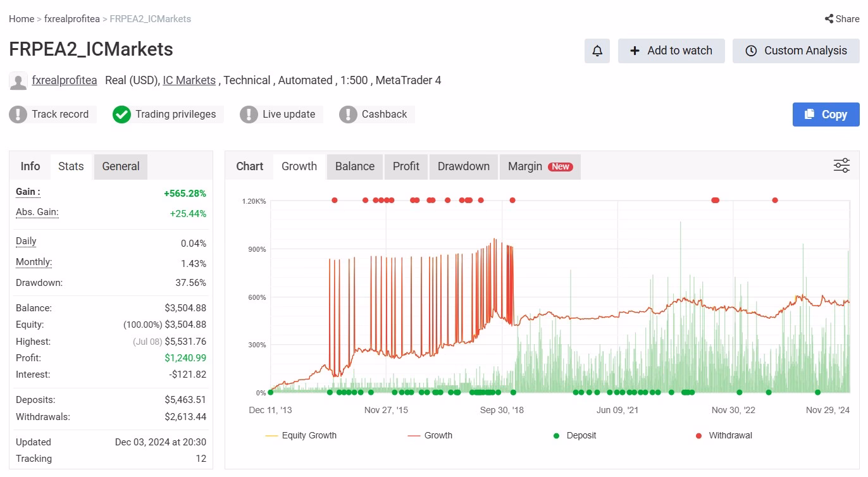Switch to the Drawdown chart tab
Viewport: 868px width, 477px height.
[x=464, y=166]
